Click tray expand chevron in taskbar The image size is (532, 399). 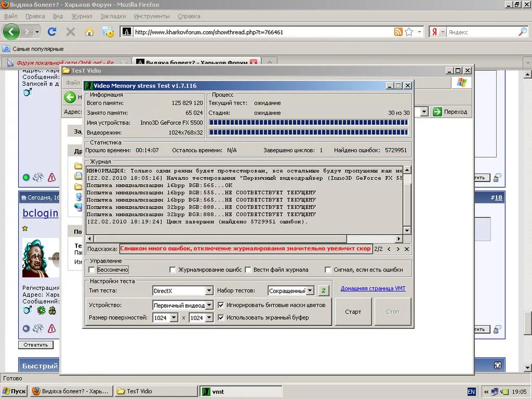tap(486, 392)
